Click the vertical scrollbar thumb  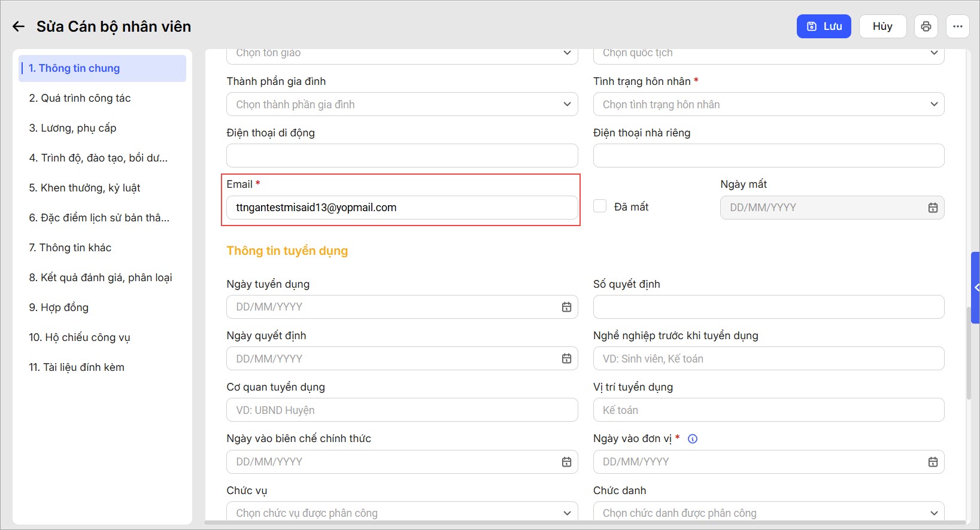coord(969,353)
